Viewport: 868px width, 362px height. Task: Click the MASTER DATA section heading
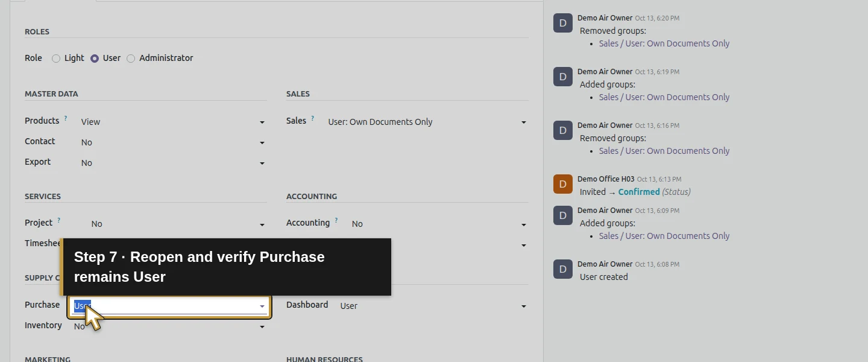pos(51,94)
